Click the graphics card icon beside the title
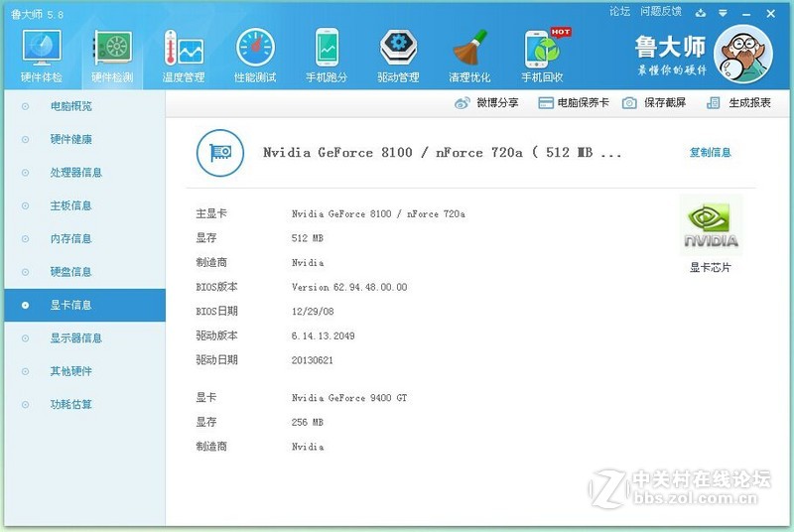The image size is (794, 532). click(x=220, y=153)
